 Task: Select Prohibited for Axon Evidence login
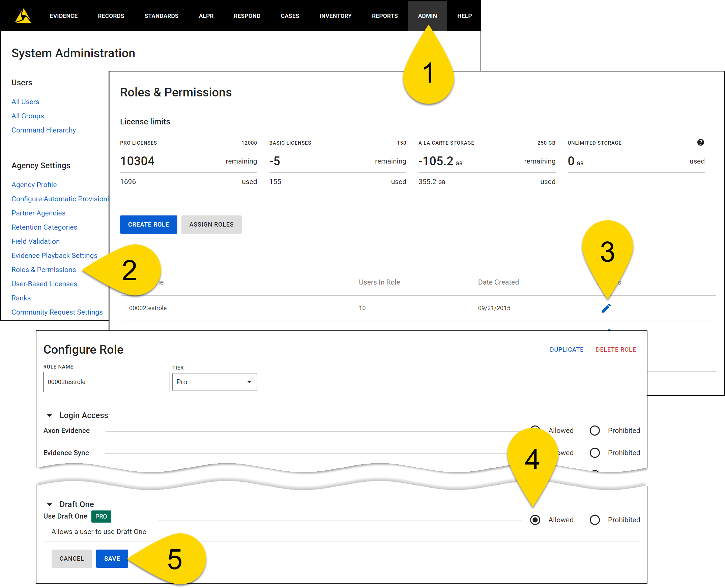tap(595, 431)
